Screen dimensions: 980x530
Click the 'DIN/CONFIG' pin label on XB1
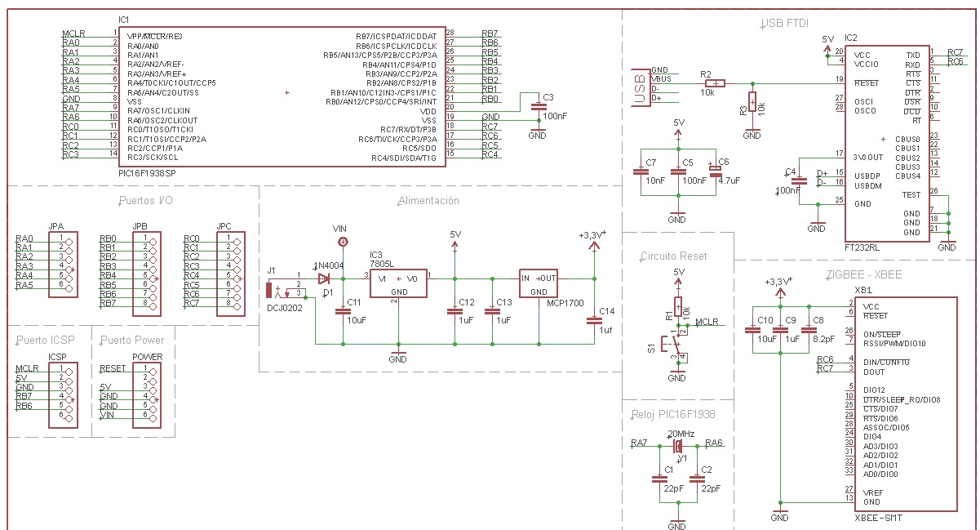point(886,363)
